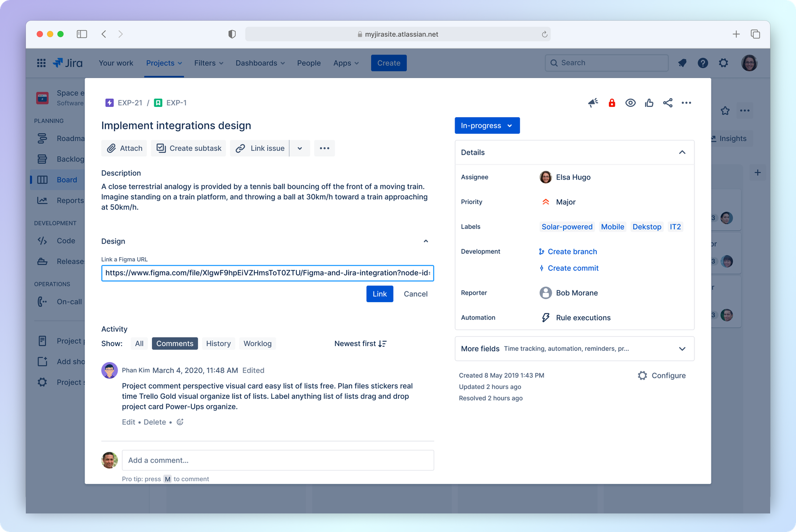Open the Link issue dropdown arrow
Viewport: 796px width, 532px height.
300,148
